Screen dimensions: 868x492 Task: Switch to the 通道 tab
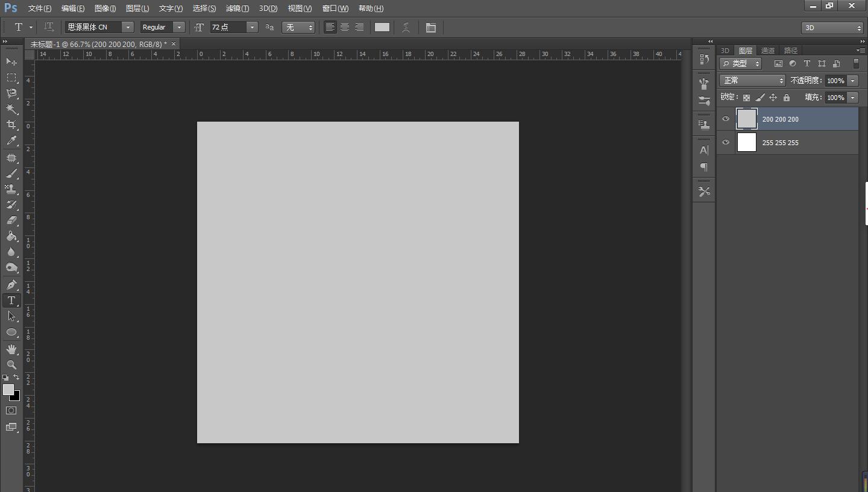[x=767, y=51]
